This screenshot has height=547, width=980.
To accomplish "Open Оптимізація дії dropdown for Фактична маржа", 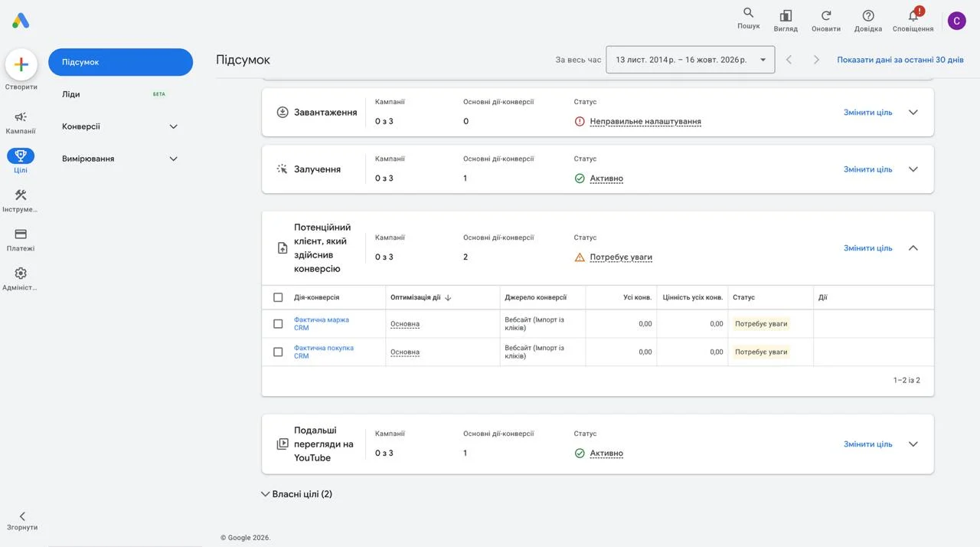I will click(x=405, y=324).
